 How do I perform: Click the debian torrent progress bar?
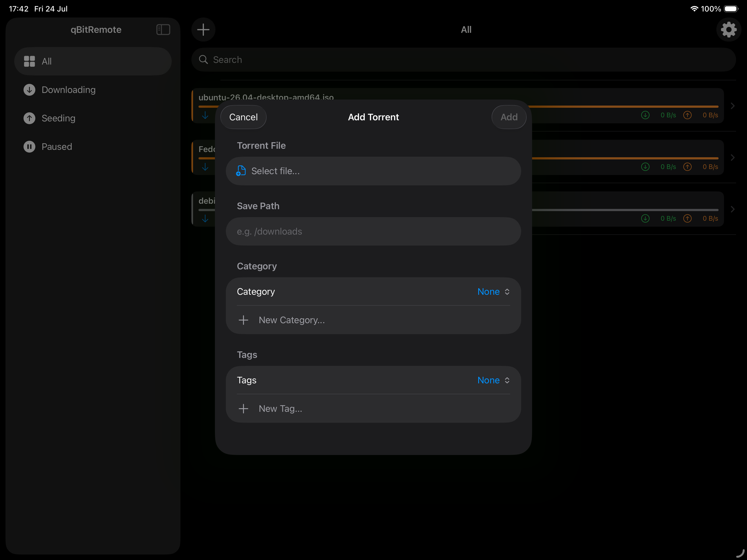(x=625, y=210)
